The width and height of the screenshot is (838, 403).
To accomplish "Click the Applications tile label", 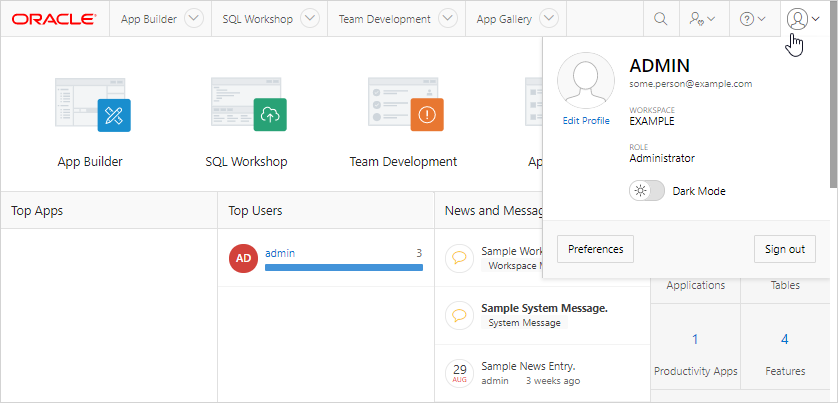I will (x=695, y=285).
